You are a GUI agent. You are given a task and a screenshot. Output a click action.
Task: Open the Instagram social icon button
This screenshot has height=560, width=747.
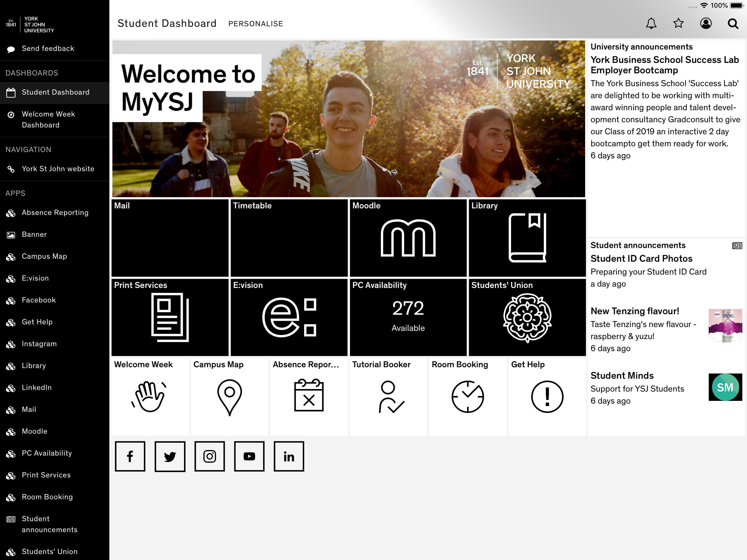[x=209, y=456]
